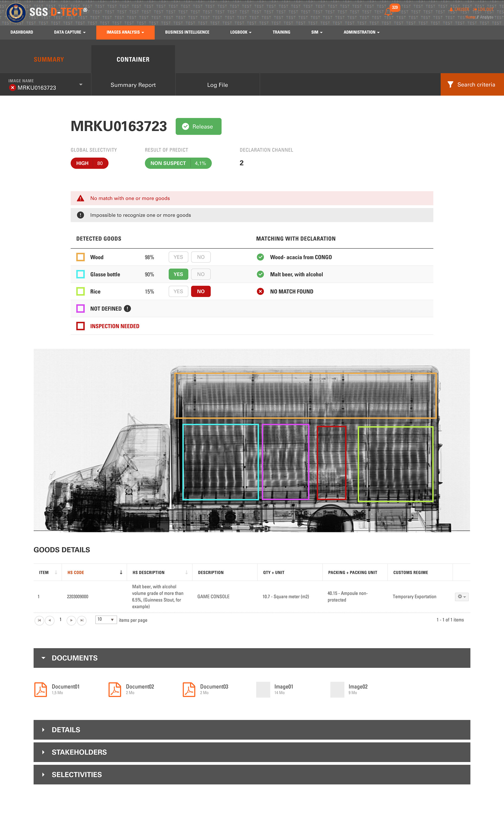This screenshot has width=504, height=838.
Task: Click the SGS D-TECT customs logo
Action: [x=16, y=13]
